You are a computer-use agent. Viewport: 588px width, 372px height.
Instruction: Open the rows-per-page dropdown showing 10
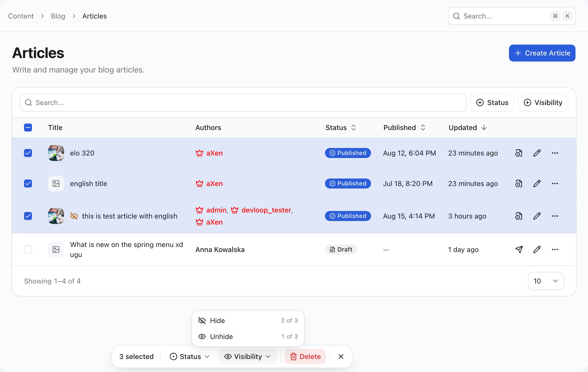pyautogui.click(x=546, y=281)
